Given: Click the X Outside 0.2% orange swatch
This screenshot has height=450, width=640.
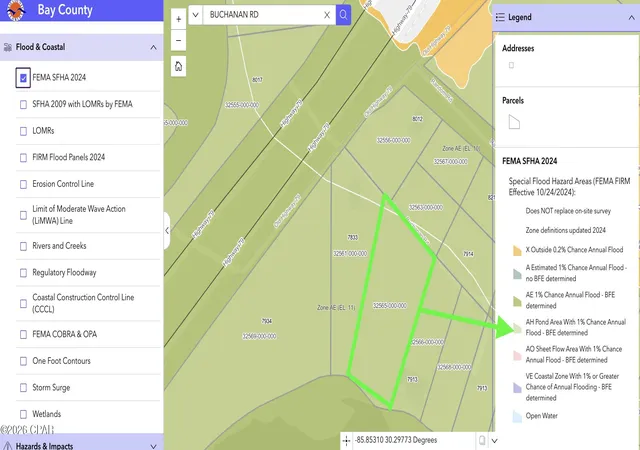Looking at the screenshot, I should (517, 250).
